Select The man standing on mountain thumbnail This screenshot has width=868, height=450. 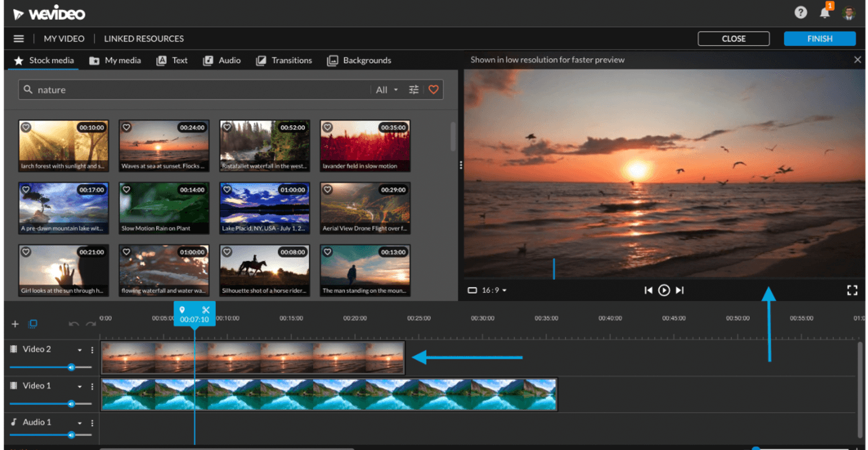click(x=365, y=270)
